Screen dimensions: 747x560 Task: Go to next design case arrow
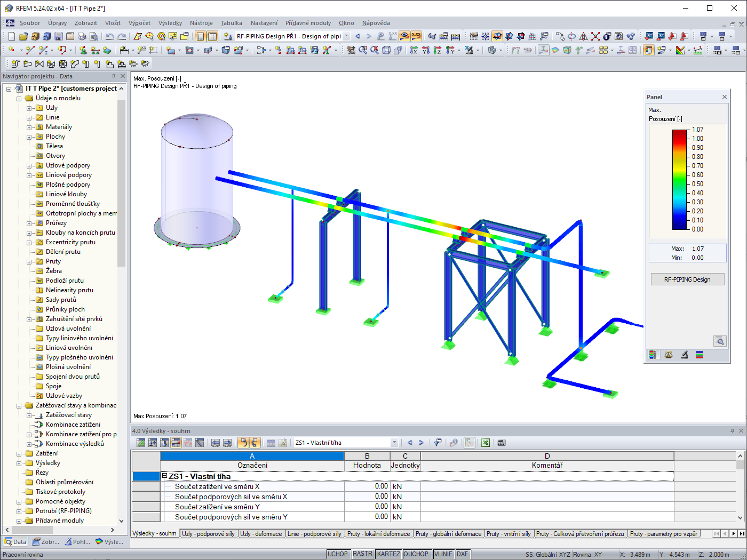(x=369, y=36)
